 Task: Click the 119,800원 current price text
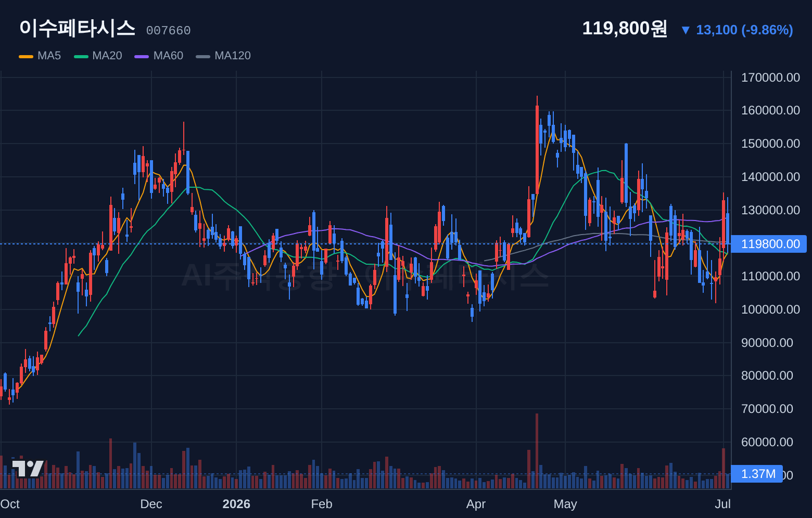[x=625, y=28]
